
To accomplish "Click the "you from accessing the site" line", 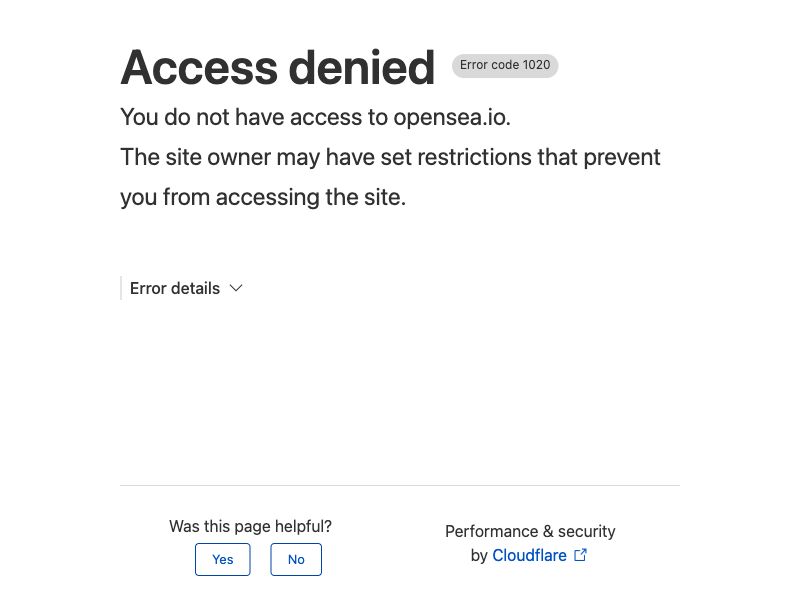I will tap(263, 197).
